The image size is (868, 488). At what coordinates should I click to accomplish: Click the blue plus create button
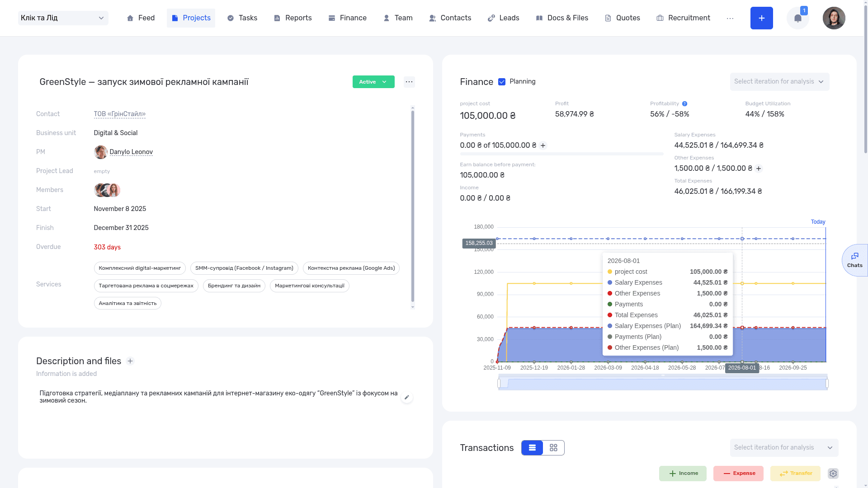tap(762, 18)
